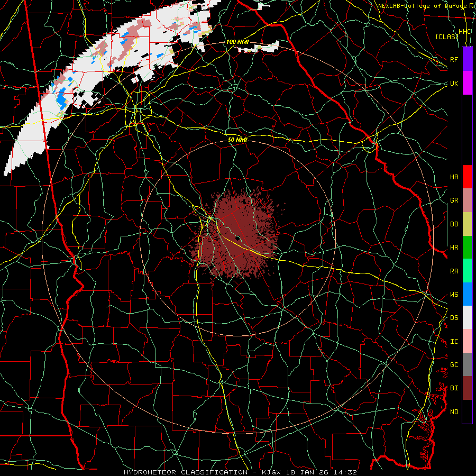Pick the dark green HR legend swatch
The width and height of the screenshot is (476, 476).
tap(467, 248)
